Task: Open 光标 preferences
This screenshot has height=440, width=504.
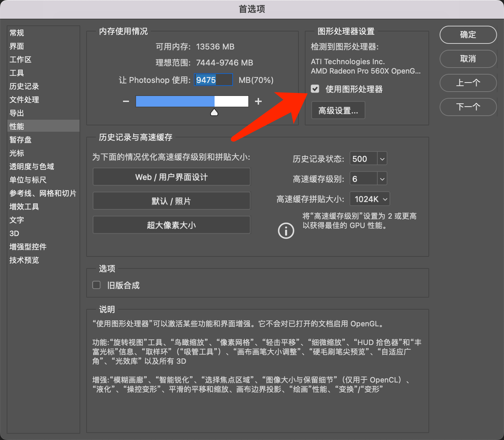Action: click(x=43, y=153)
